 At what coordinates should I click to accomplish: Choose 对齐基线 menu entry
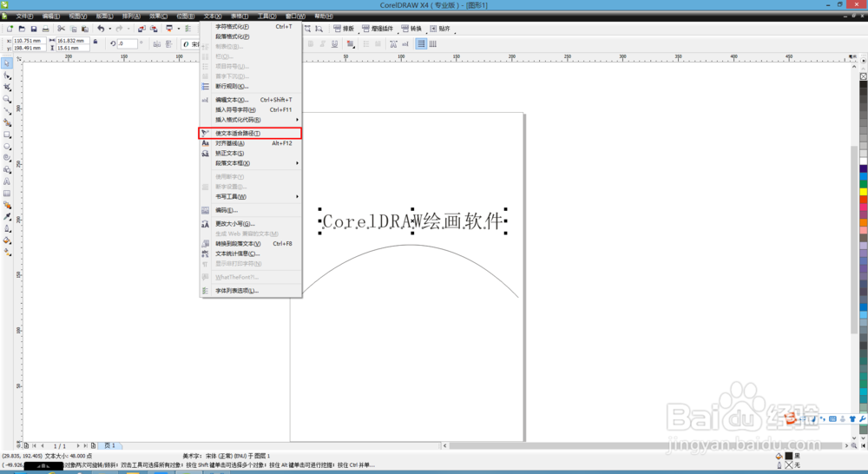point(250,143)
